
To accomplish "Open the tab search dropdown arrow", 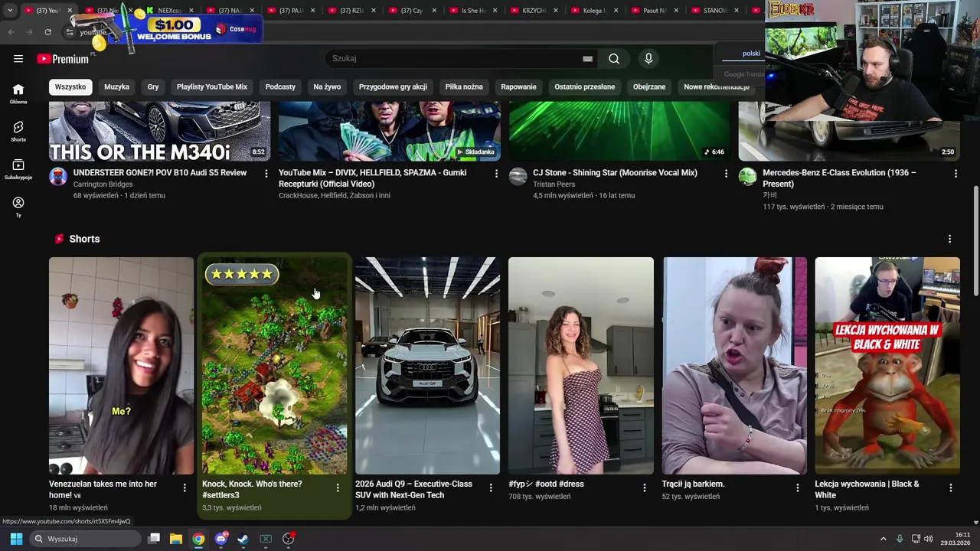I will point(9,11).
